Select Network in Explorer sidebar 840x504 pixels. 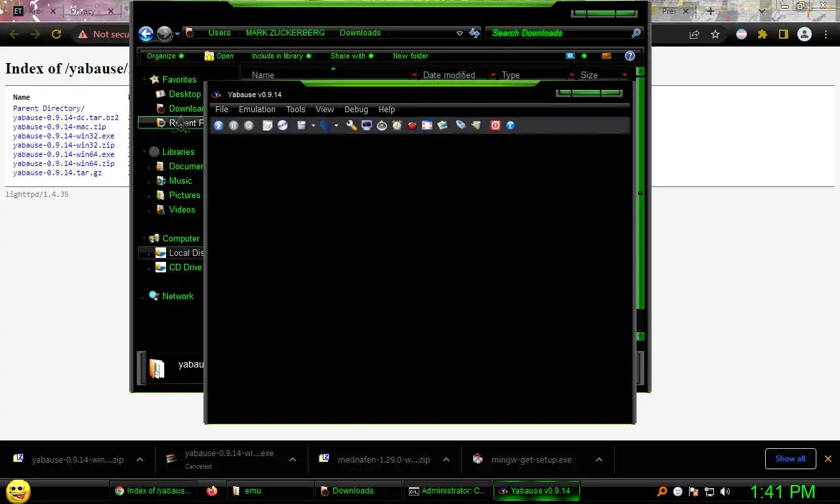point(171,296)
